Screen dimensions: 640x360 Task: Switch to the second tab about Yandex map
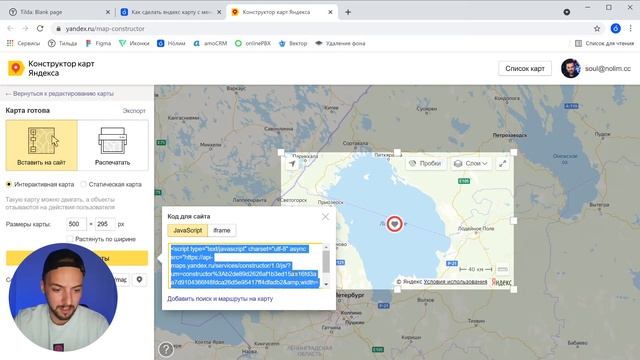pyautogui.click(x=171, y=12)
